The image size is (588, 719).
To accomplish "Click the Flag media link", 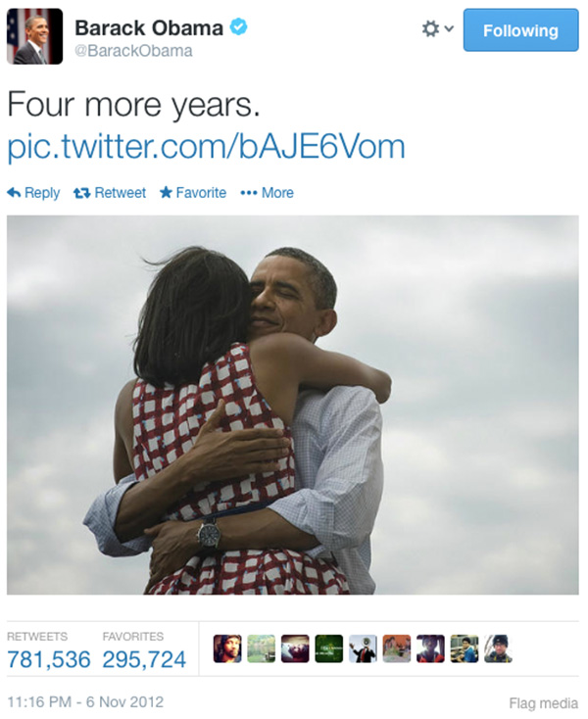I will click(x=544, y=702).
